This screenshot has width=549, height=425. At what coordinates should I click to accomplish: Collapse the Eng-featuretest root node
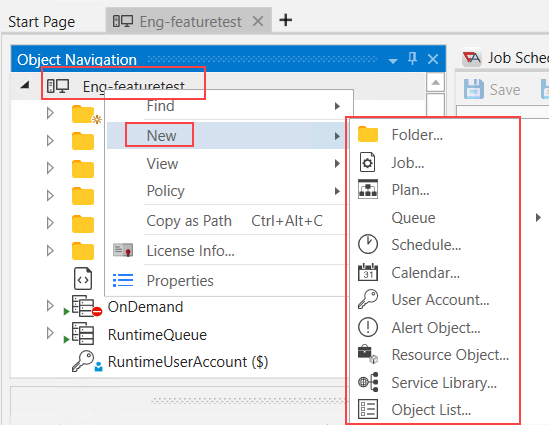25,84
